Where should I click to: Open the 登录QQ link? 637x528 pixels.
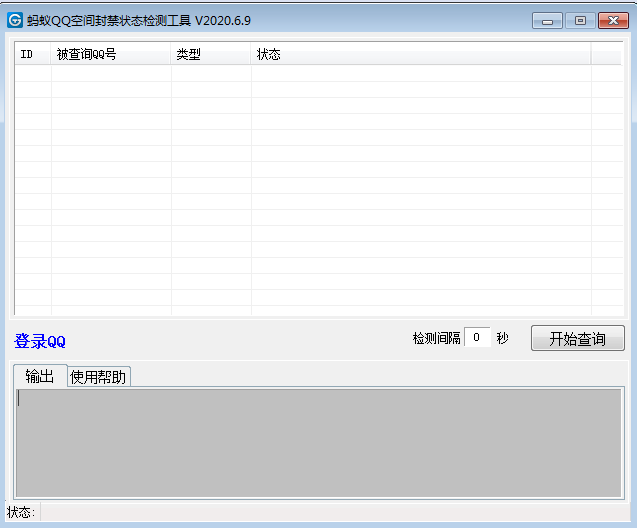pos(40,341)
